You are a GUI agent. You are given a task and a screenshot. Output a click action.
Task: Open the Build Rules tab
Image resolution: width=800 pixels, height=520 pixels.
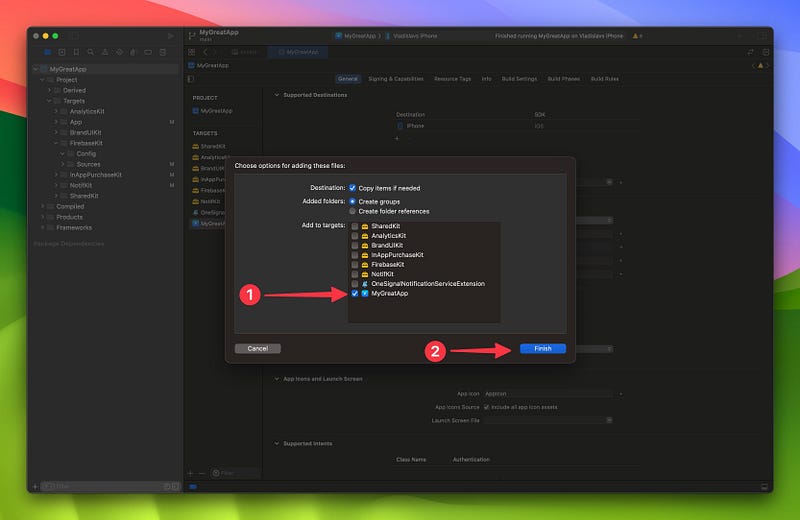pos(605,79)
